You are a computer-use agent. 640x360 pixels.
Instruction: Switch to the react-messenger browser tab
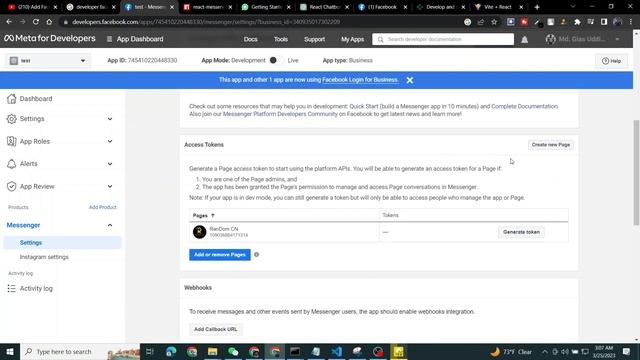point(208,7)
